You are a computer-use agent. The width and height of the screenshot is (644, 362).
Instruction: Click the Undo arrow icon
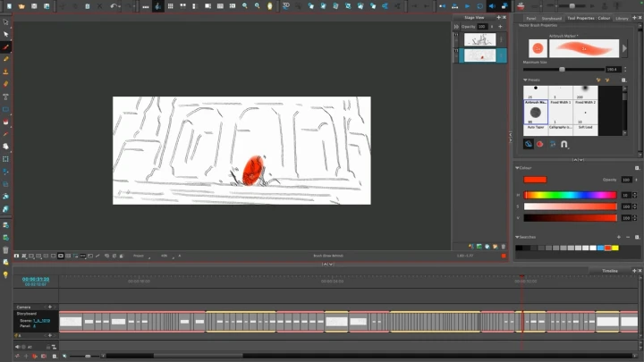pyautogui.click(x=114, y=5)
